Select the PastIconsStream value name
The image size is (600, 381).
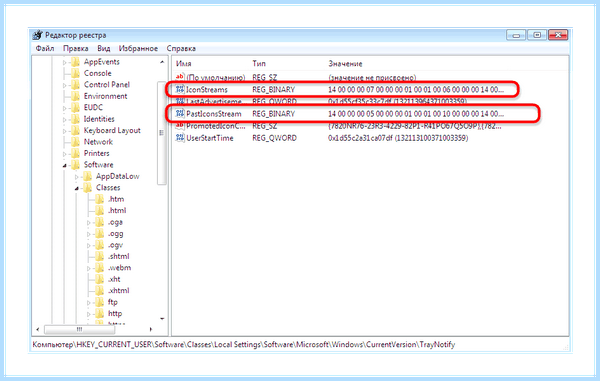(214, 114)
